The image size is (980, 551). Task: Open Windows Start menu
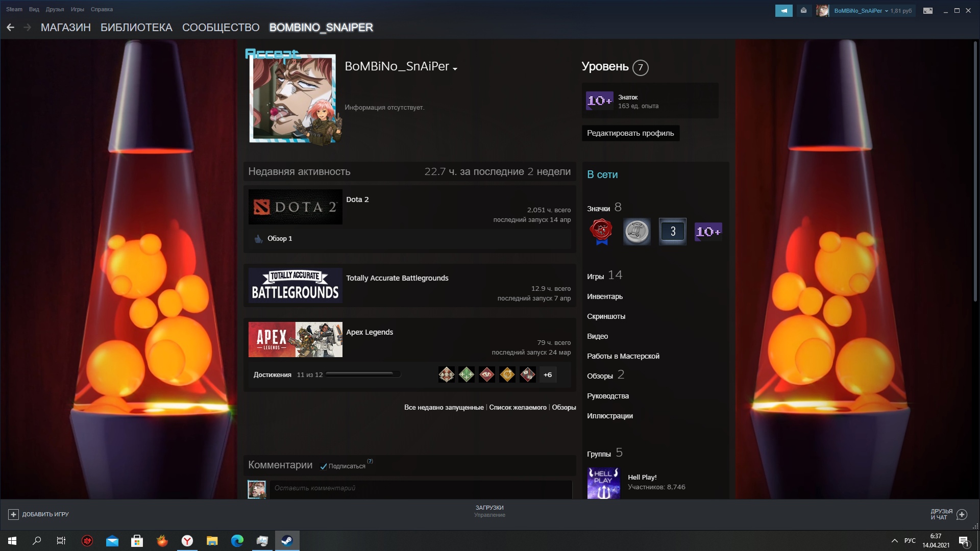12,541
